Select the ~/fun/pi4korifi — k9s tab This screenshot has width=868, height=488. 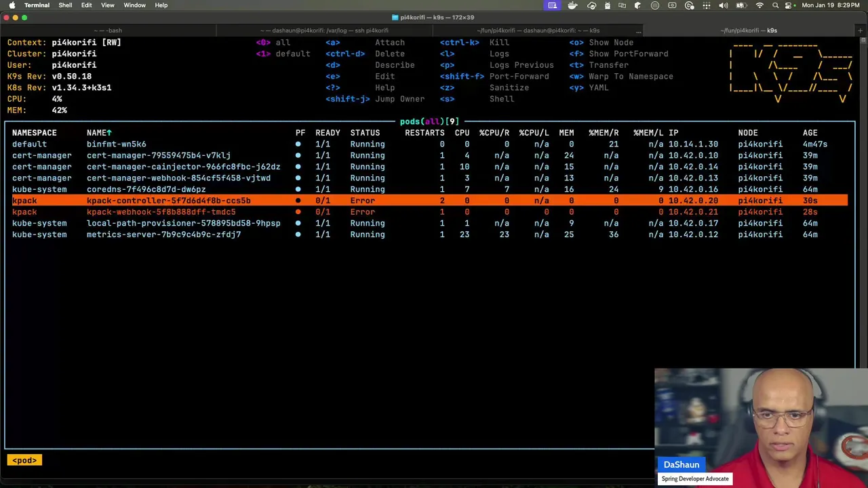click(x=749, y=30)
